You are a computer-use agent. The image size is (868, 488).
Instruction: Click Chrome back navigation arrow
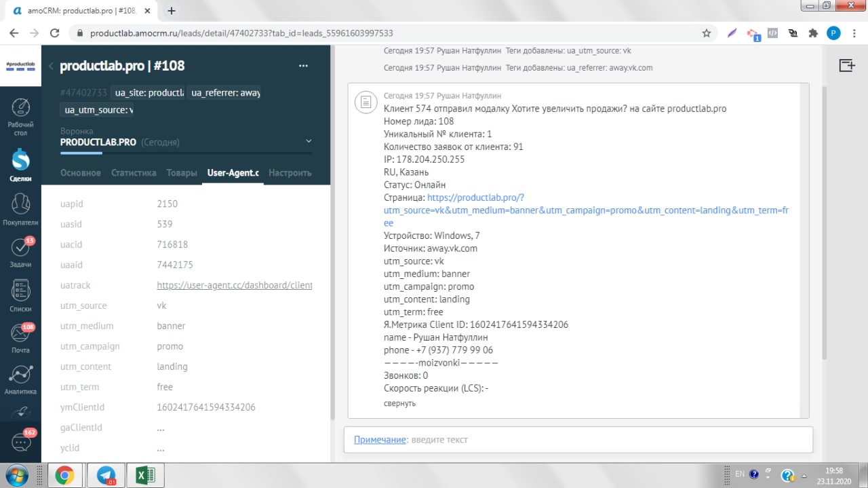[x=15, y=33]
